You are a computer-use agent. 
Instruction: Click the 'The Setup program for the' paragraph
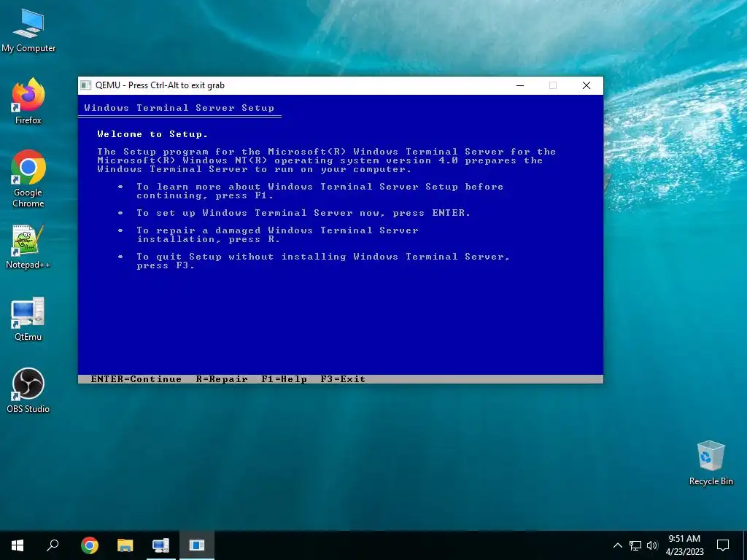pos(326,160)
